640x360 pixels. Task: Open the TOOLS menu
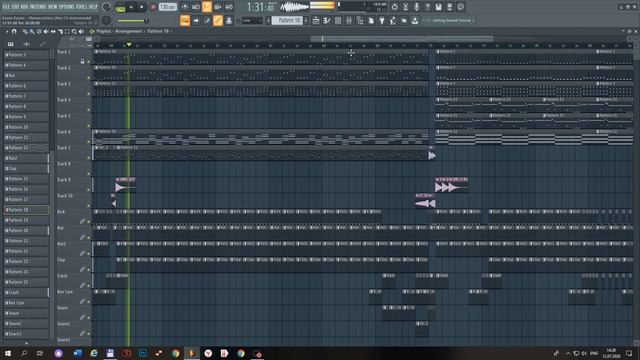click(x=81, y=7)
